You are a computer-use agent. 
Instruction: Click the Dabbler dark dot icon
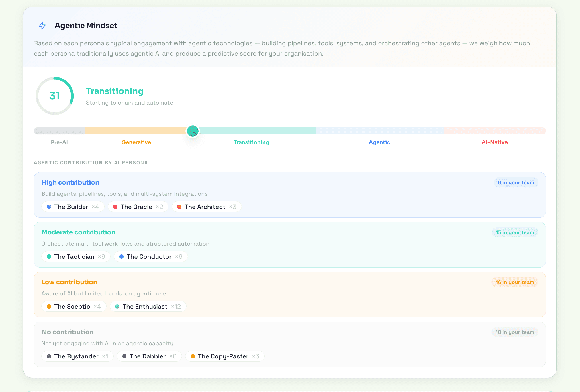(124, 356)
